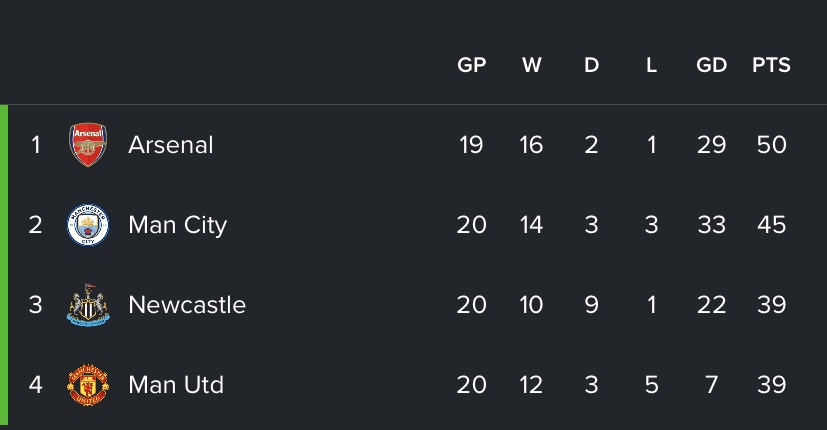
Task: Sort standings by W column header
Action: tap(531, 65)
